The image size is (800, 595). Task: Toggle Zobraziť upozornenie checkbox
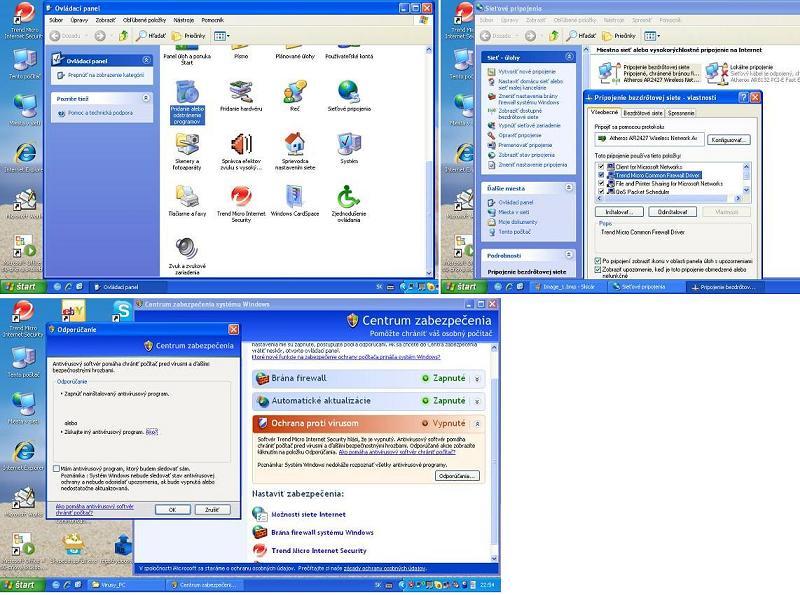pyautogui.click(x=597, y=269)
